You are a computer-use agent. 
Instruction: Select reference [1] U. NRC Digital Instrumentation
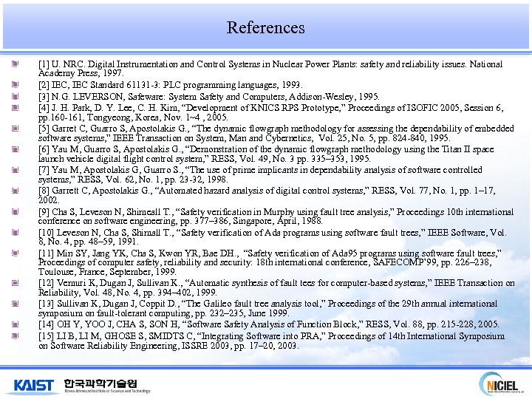(270, 69)
